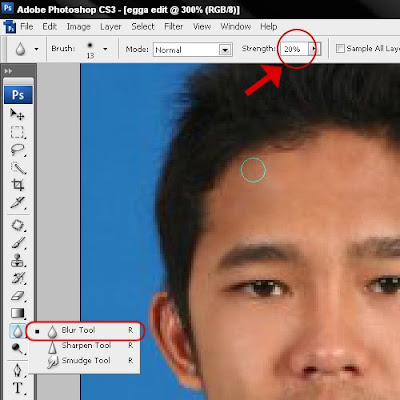This screenshot has width=400, height=400.
Task: Select the Rectangular Marquee tool
Action: pyautogui.click(x=17, y=132)
